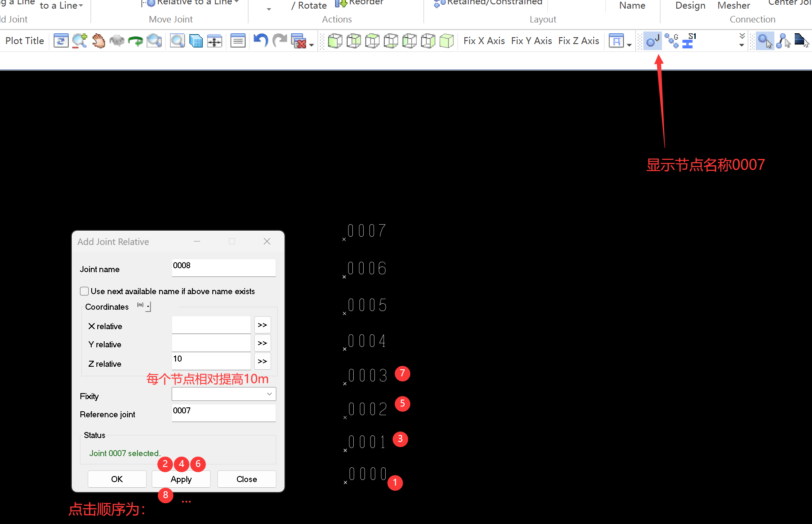Open the Plot Title menu item

click(25, 41)
